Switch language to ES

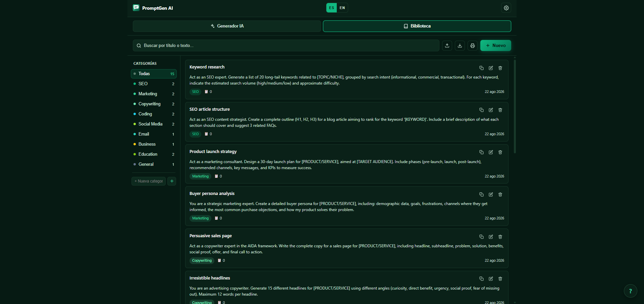pos(331,8)
